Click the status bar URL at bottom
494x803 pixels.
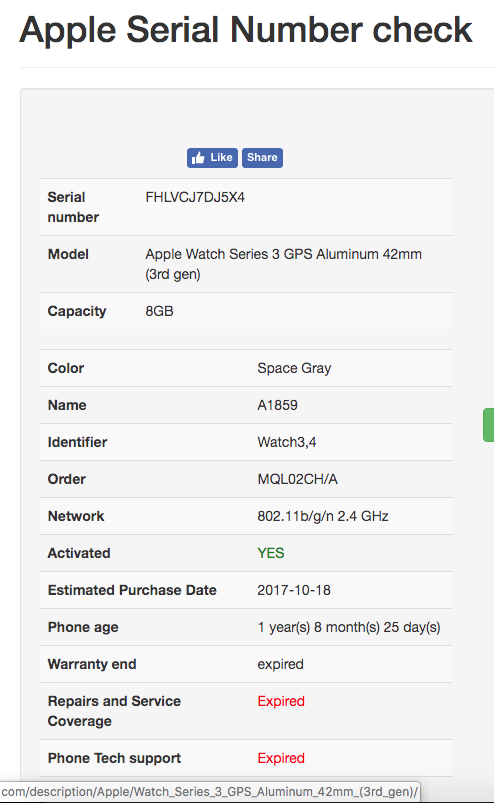pyautogui.click(x=209, y=792)
